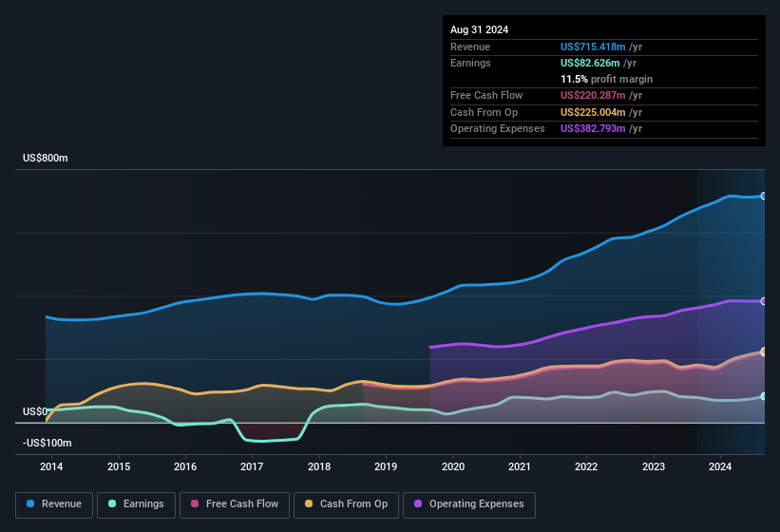Click the Operating Expenses endpoint marker
The image size is (780, 532).
tap(763, 301)
